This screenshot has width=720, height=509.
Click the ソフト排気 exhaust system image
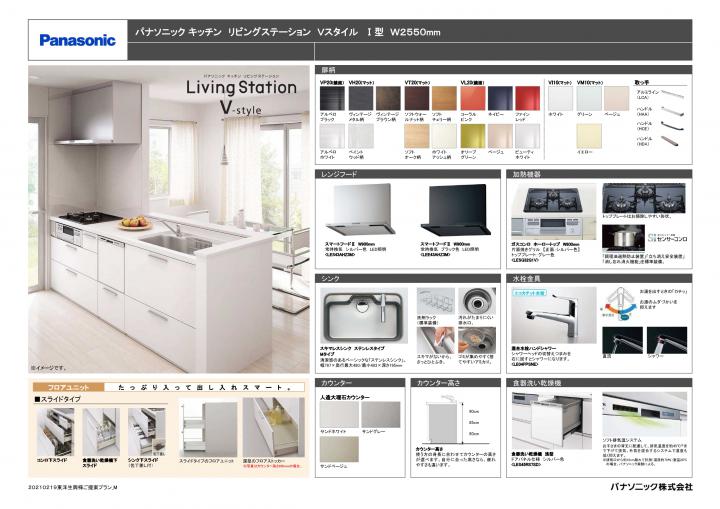pyautogui.click(x=645, y=414)
